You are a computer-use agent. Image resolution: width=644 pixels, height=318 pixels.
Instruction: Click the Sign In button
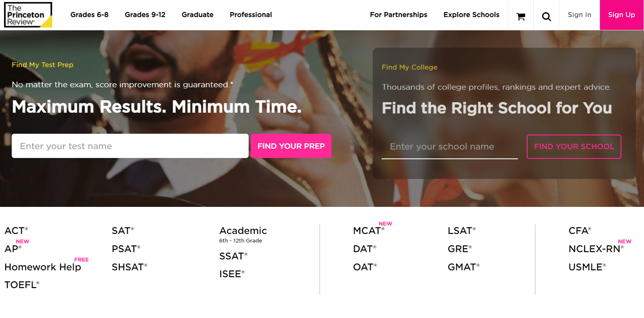pos(579,15)
